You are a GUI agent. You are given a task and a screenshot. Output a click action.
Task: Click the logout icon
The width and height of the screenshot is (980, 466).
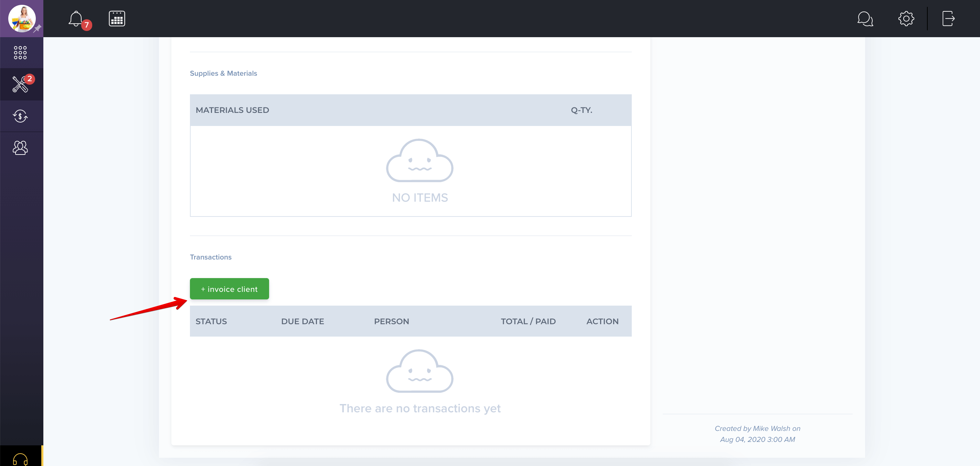(x=948, y=19)
